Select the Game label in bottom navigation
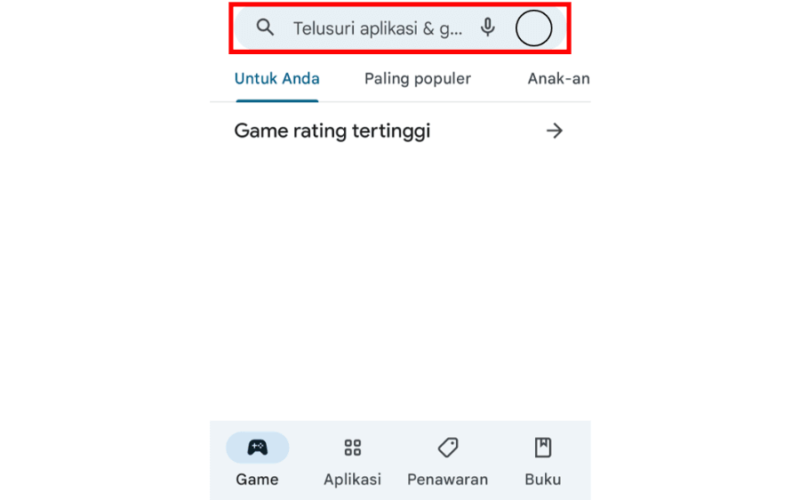This screenshot has width=800, height=500. (257, 480)
